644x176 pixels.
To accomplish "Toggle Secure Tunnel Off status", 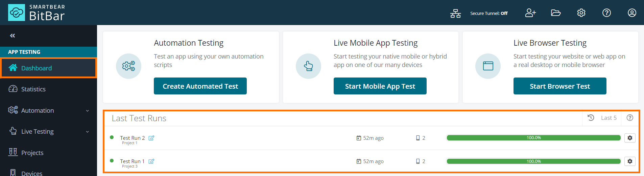I will coord(489,13).
